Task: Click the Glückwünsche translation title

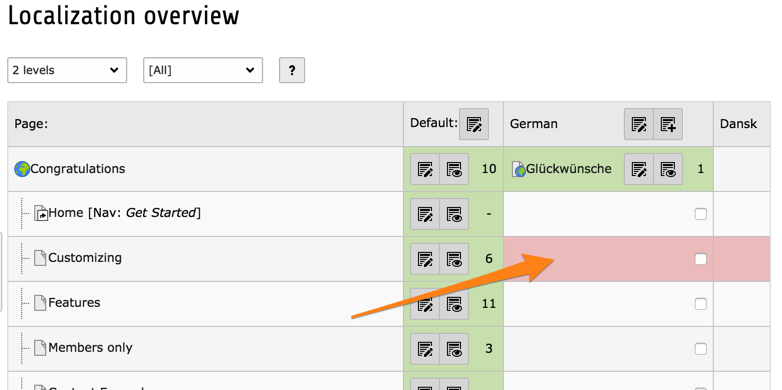Action: (569, 169)
